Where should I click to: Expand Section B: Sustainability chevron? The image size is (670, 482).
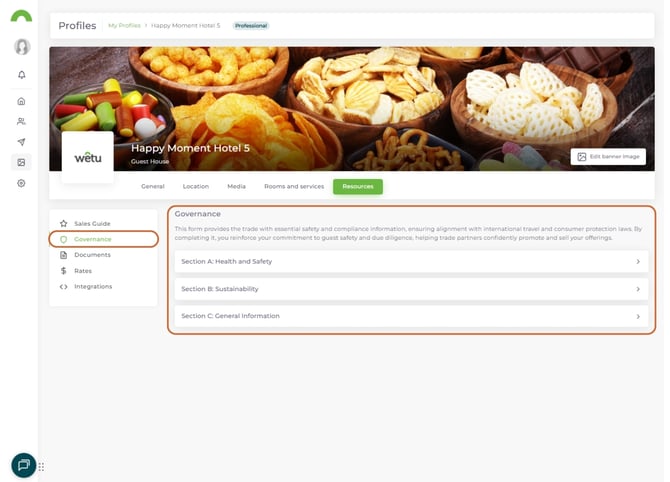[638, 289]
